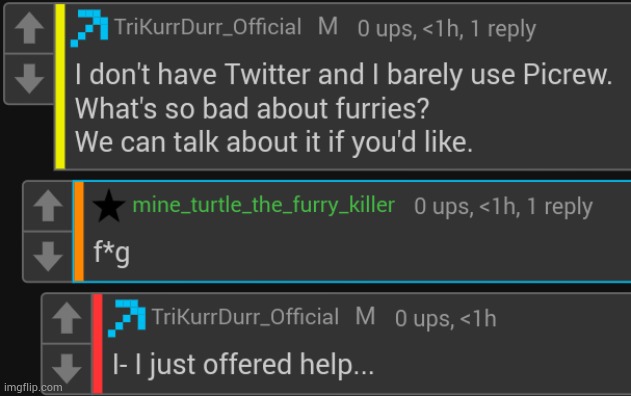Viewport: 631px width, 396px height.
Task: Click the blue pickaxe avatar on top comment
Action: pyautogui.click(x=89, y=28)
